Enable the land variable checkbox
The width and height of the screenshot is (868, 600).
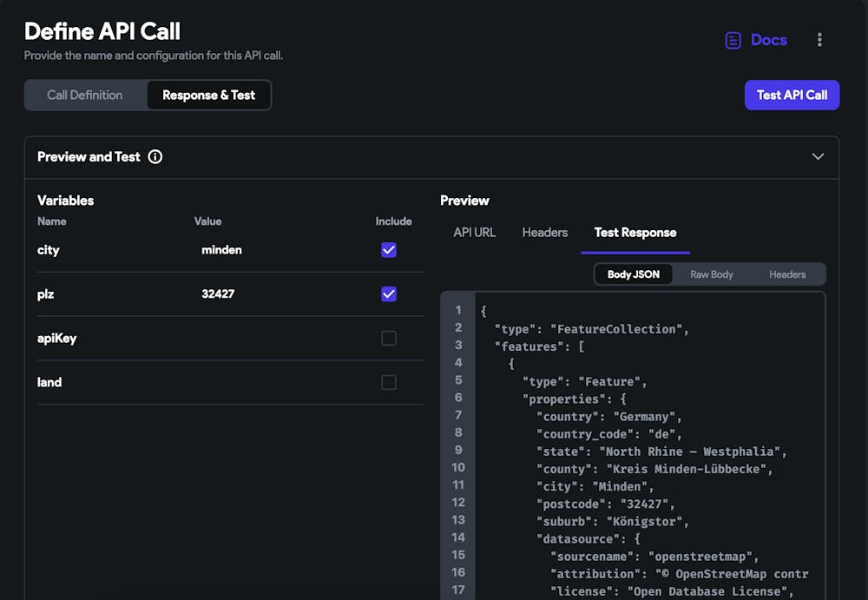tap(388, 382)
